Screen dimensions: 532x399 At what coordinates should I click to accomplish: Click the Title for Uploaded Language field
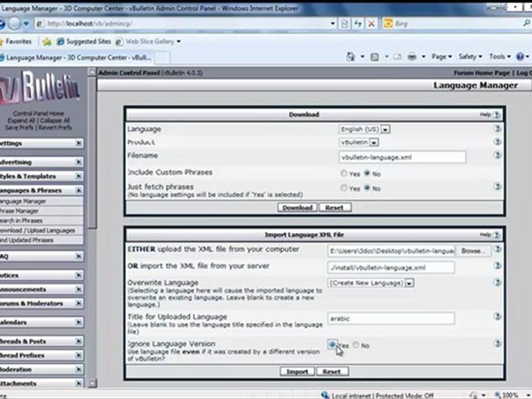coord(391,318)
